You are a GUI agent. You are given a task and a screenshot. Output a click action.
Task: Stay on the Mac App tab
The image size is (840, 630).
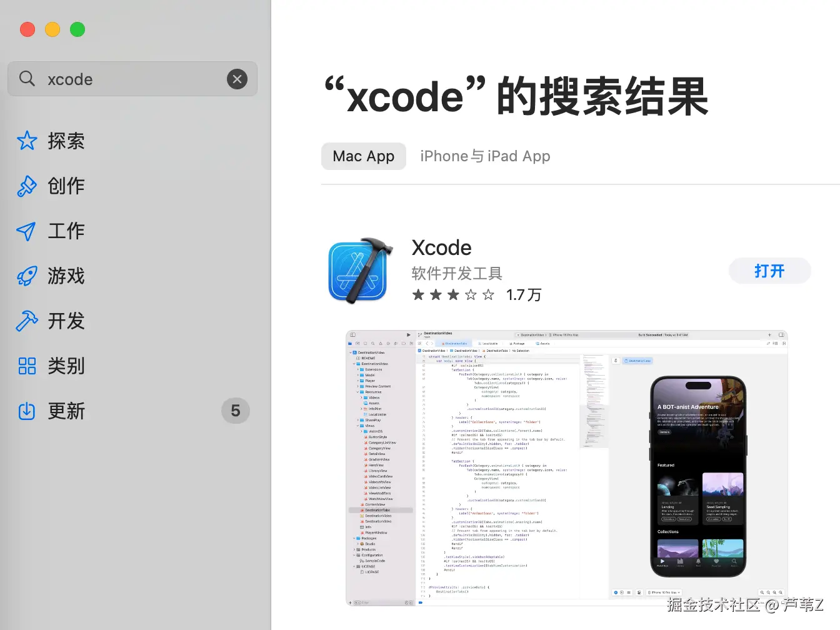[x=363, y=156]
